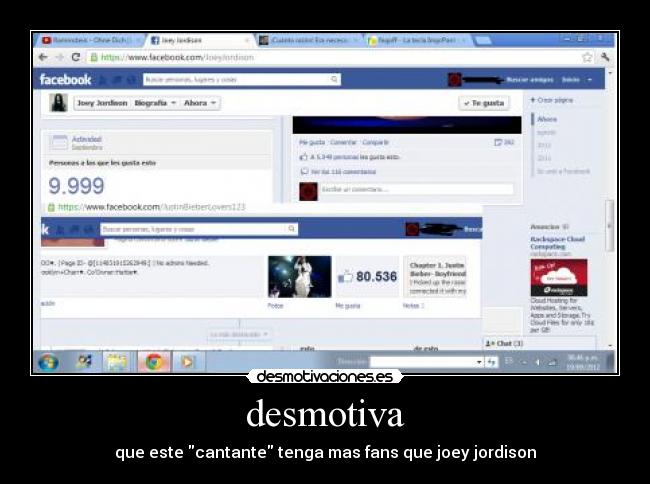
Task: Click the Actividad calendar icon
Action: click(58, 142)
